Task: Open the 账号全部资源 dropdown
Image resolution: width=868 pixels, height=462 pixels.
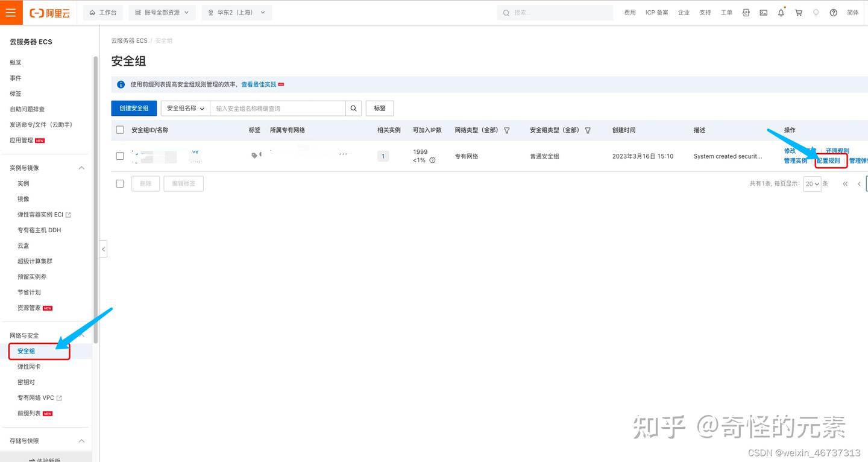Action: point(162,12)
